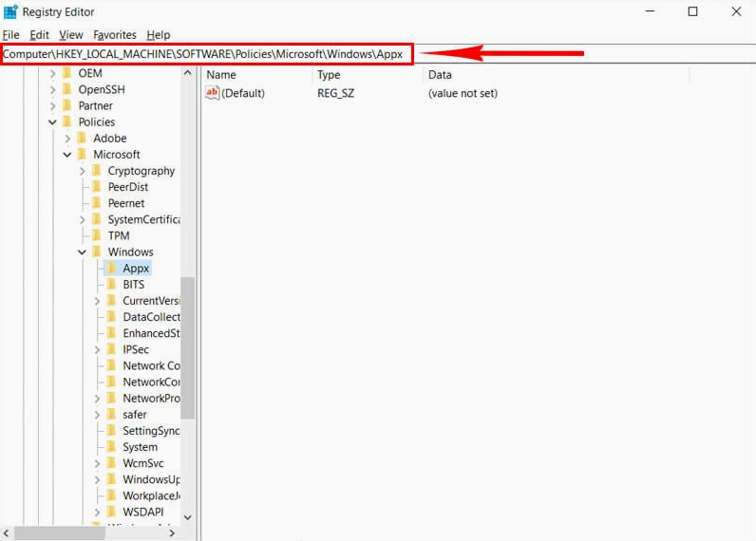Screen dimensions: 756x541
Task: Expand the WSDAPI key
Action: point(97,513)
